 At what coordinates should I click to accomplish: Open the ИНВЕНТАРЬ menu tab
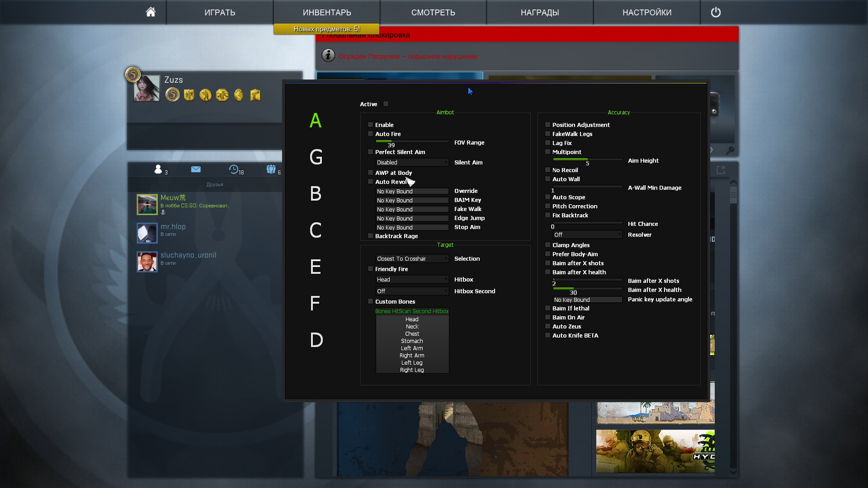click(x=326, y=12)
